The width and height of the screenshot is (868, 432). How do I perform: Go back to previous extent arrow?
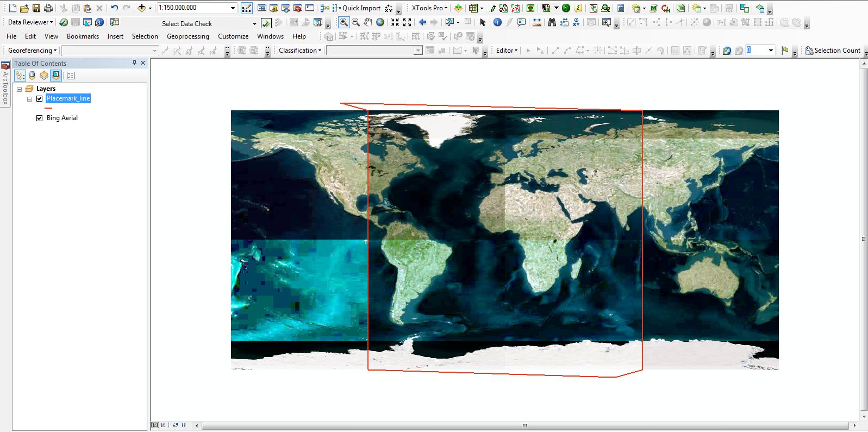click(422, 22)
